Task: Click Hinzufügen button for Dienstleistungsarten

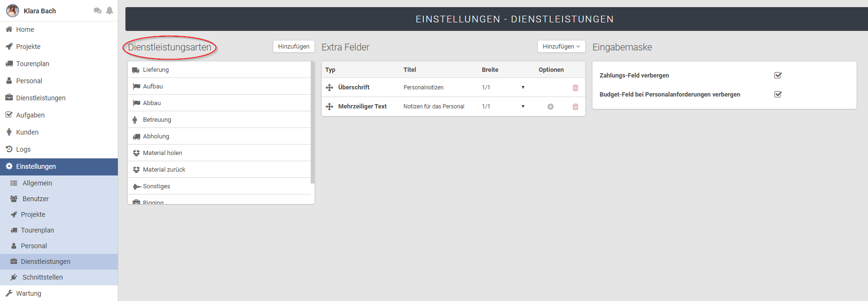Action: click(x=294, y=47)
